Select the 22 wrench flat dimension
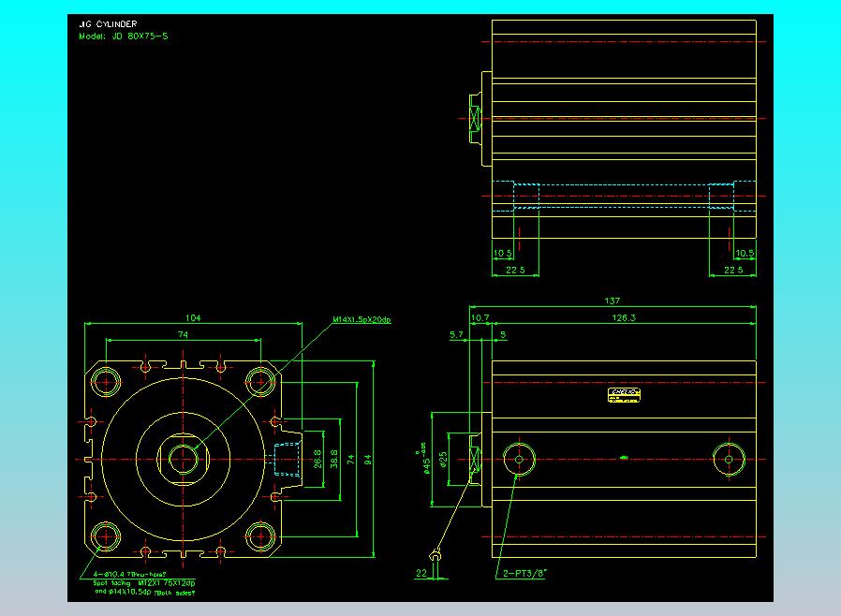The width and height of the screenshot is (841, 616). click(x=420, y=573)
